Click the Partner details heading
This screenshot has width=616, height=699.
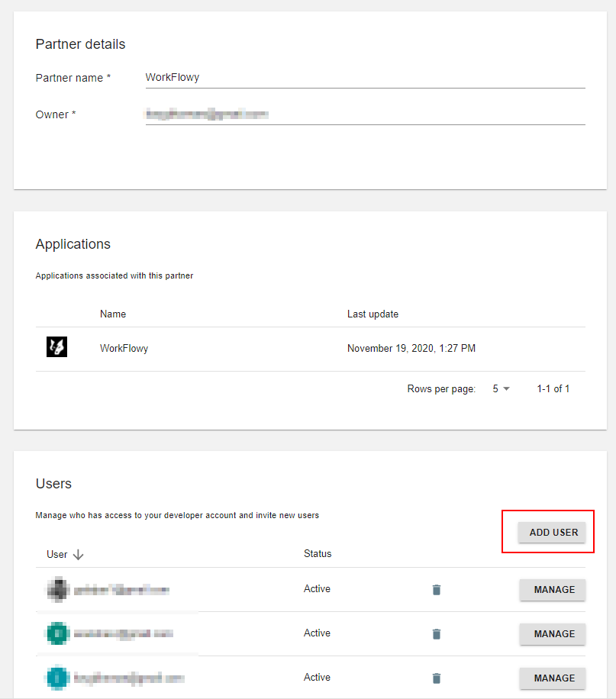(x=80, y=44)
